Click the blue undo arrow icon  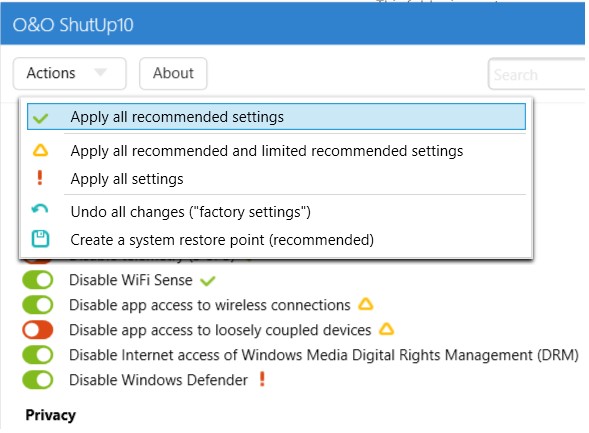[x=39, y=209]
